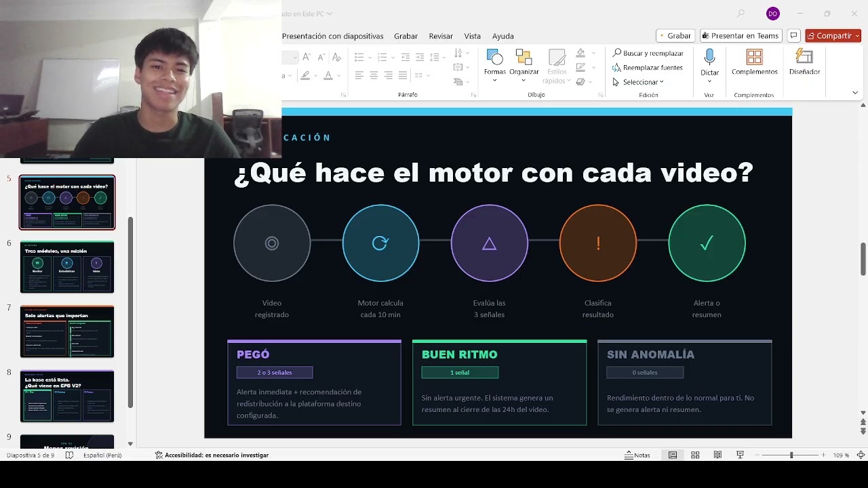
Task: Select slide 8 thumbnail La base está lista
Action: [x=67, y=396]
